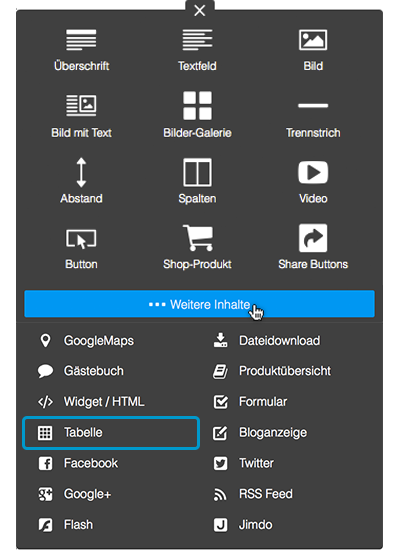Choose the Formular checkbox icon
400x550 pixels.
[221, 402]
